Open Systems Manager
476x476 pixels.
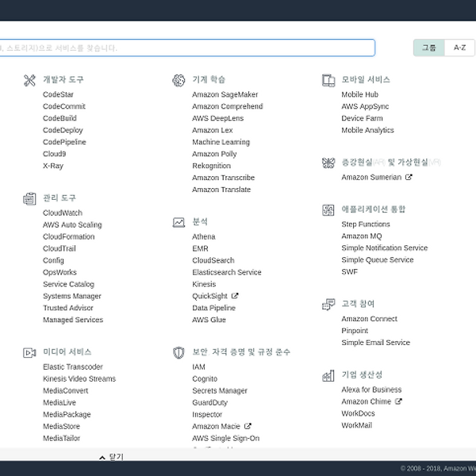click(72, 296)
